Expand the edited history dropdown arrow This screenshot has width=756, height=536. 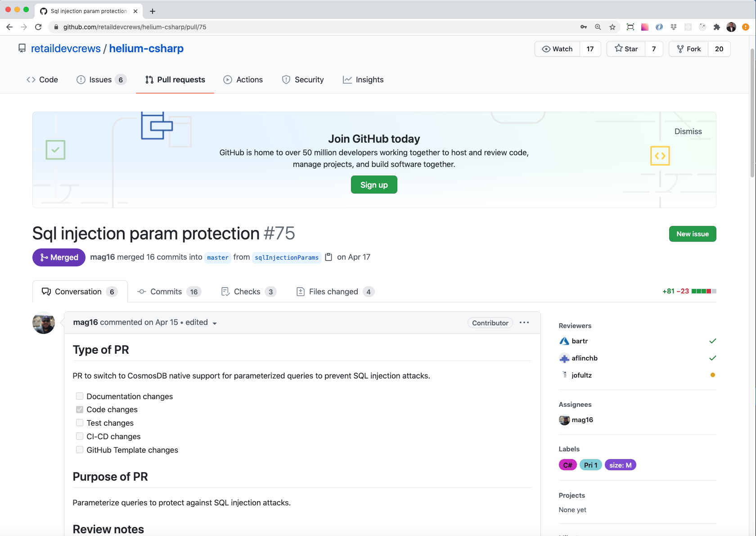click(215, 323)
